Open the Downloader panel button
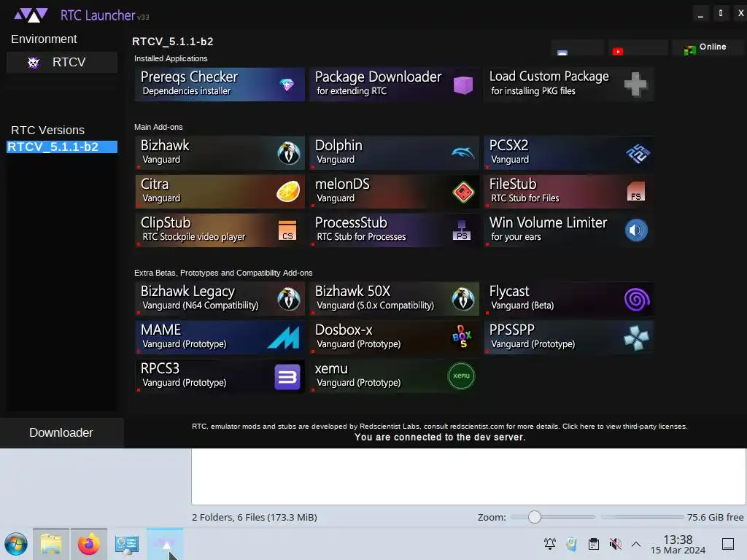The height and width of the screenshot is (560, 747). point(61,432)
